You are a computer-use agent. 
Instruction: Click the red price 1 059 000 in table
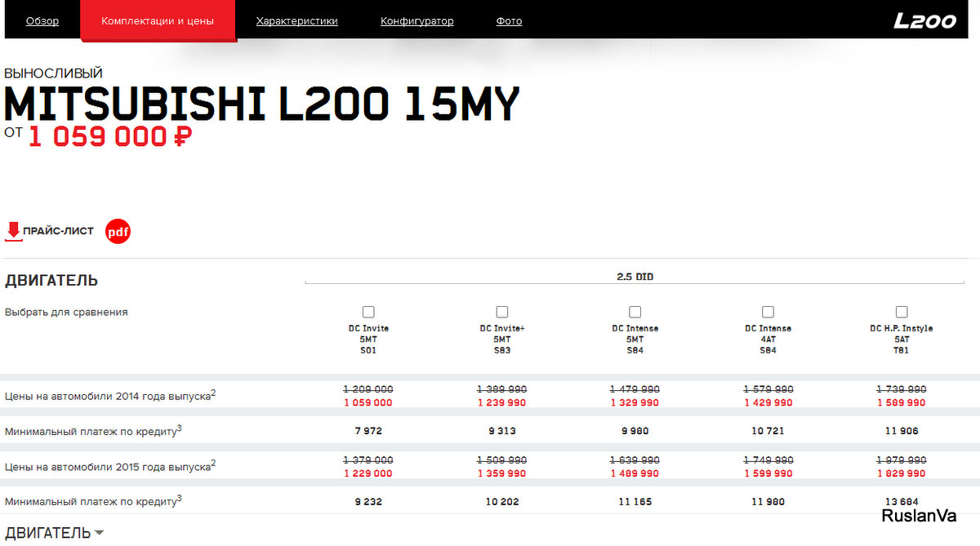click(368, 402)
